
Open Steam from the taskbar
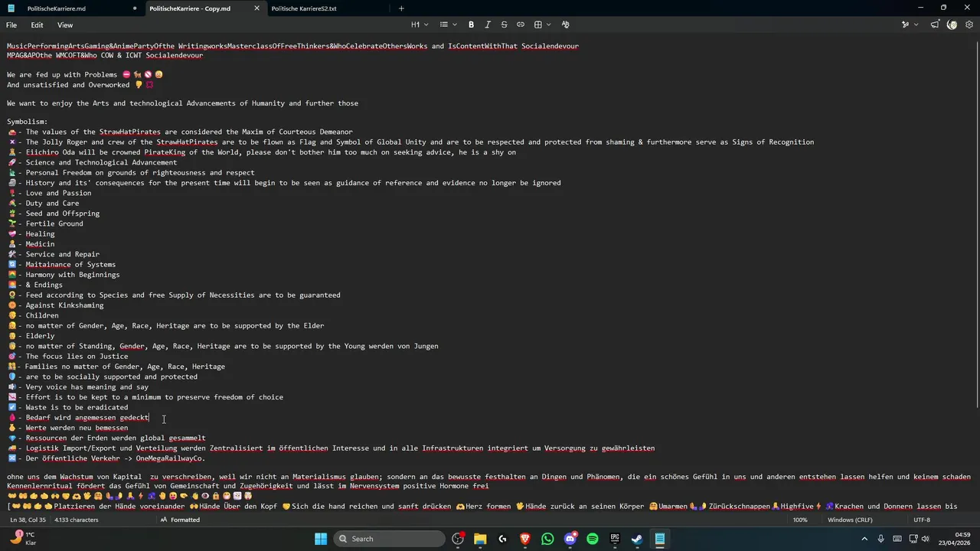click(x=637, y=539)
